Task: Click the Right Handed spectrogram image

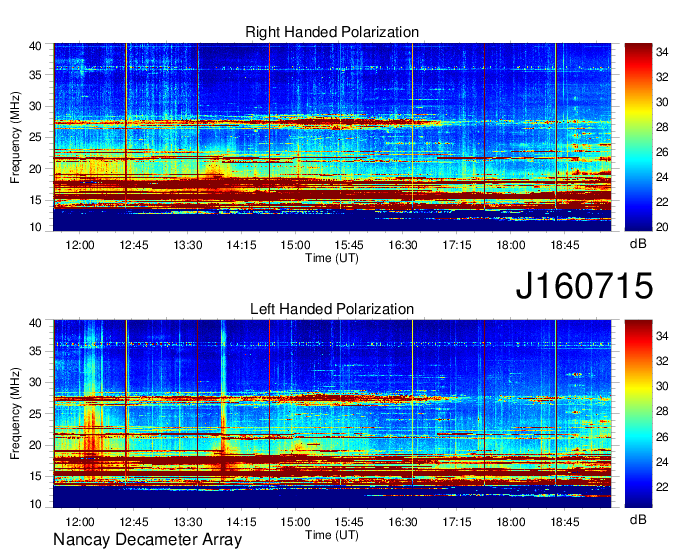Action: (x=332, y=137)
